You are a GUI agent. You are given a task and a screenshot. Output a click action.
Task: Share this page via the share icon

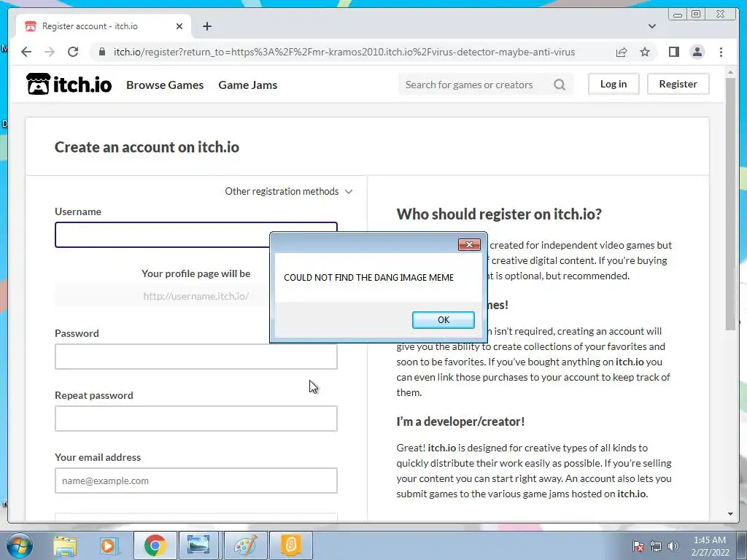[x=622, y=52]
